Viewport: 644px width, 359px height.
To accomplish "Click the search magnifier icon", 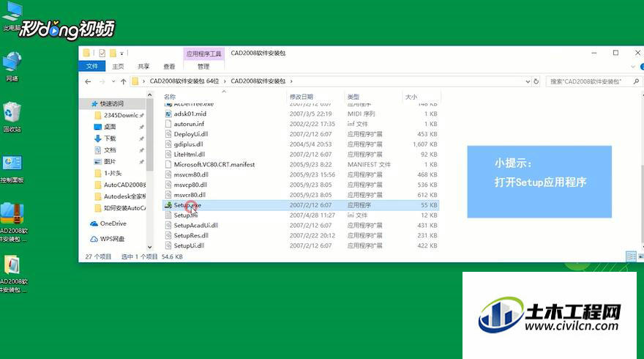I will point(636,81).
